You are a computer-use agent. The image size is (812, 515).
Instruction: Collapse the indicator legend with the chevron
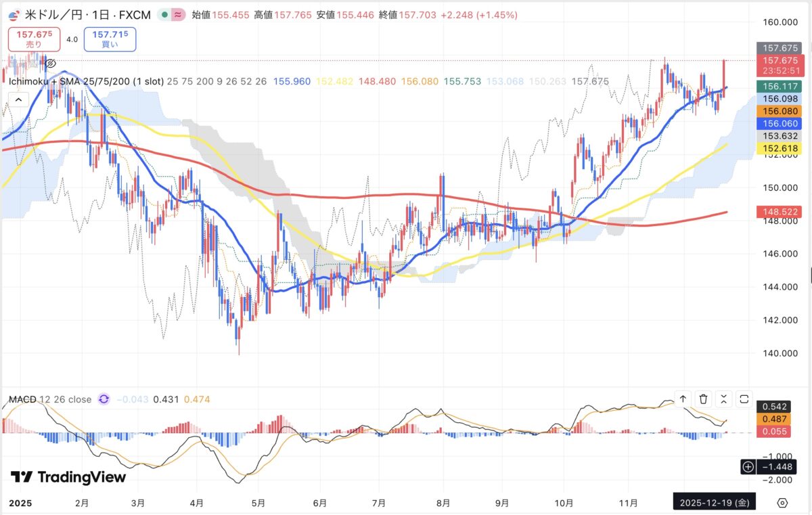coord(18,99)
